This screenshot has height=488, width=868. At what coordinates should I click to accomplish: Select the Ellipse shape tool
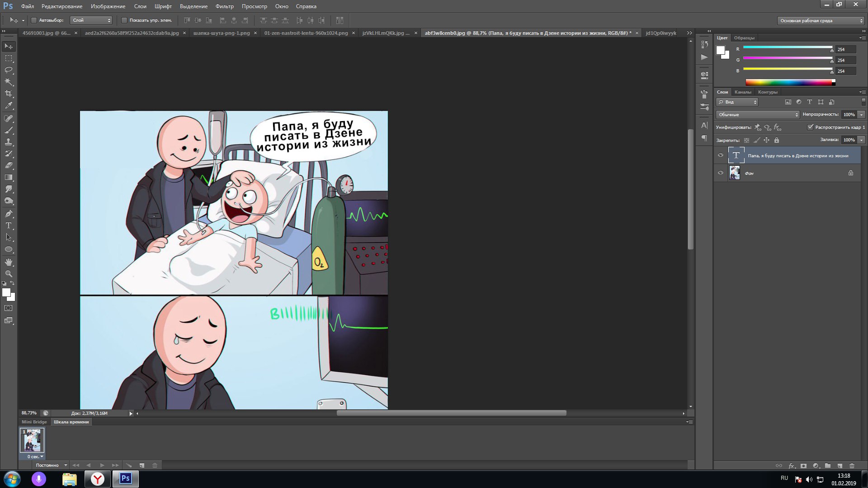click(9, 249)
